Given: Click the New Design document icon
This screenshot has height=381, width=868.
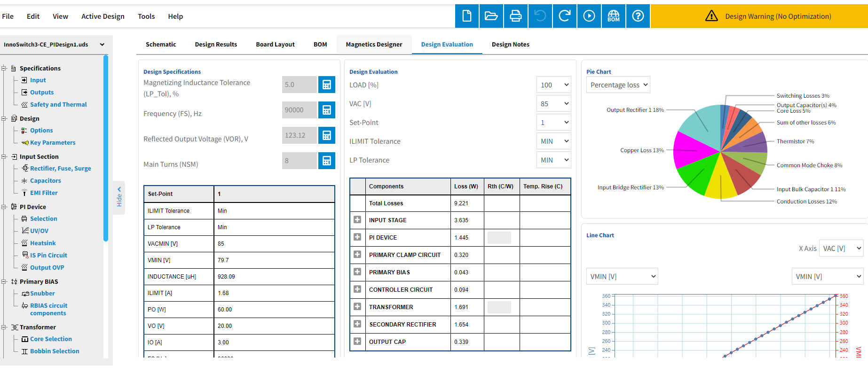Looking at the screenshot, I should coord(467,16).
